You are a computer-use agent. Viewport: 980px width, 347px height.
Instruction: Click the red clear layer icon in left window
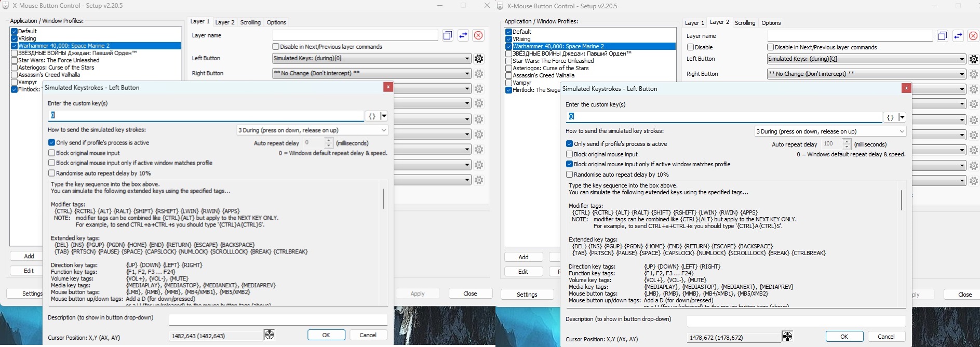click(478, 35)
